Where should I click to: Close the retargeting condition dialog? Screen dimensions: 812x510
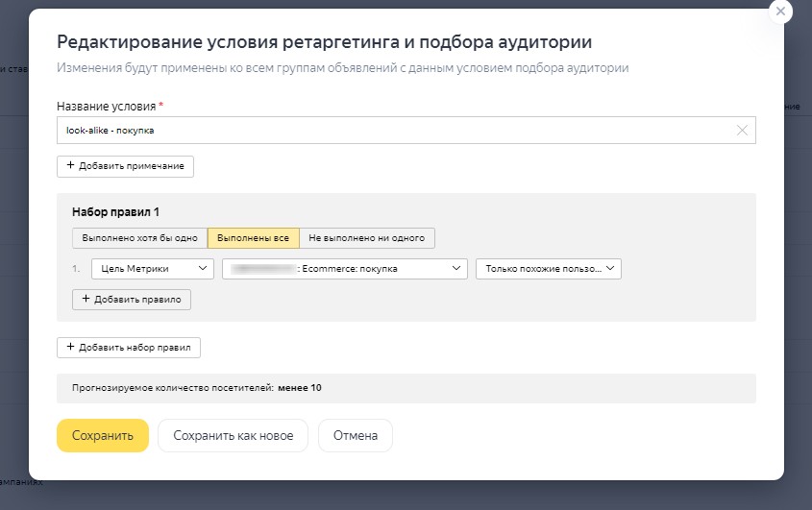[x=781, y=12]
